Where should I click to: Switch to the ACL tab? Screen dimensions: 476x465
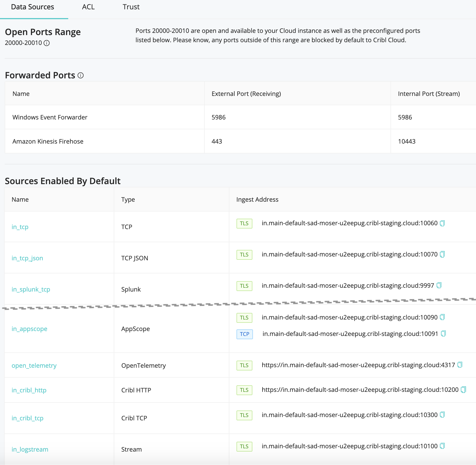pyautogui.click(x=88, y=7)
